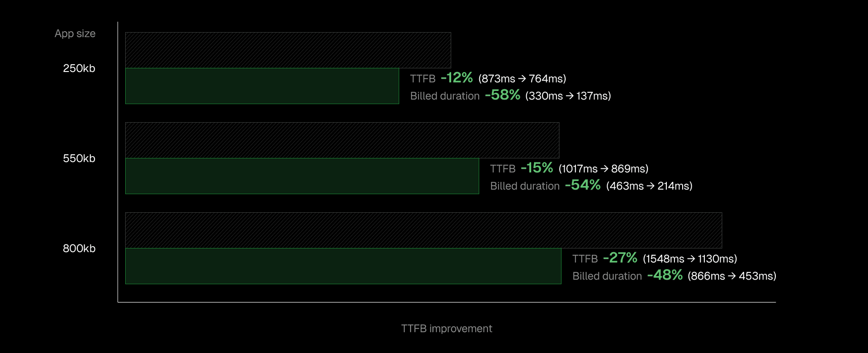The width and height of the screenshot is (868, 353).
Task: Click the hatched baseline bar for 800kb
Action: (424, 230)
